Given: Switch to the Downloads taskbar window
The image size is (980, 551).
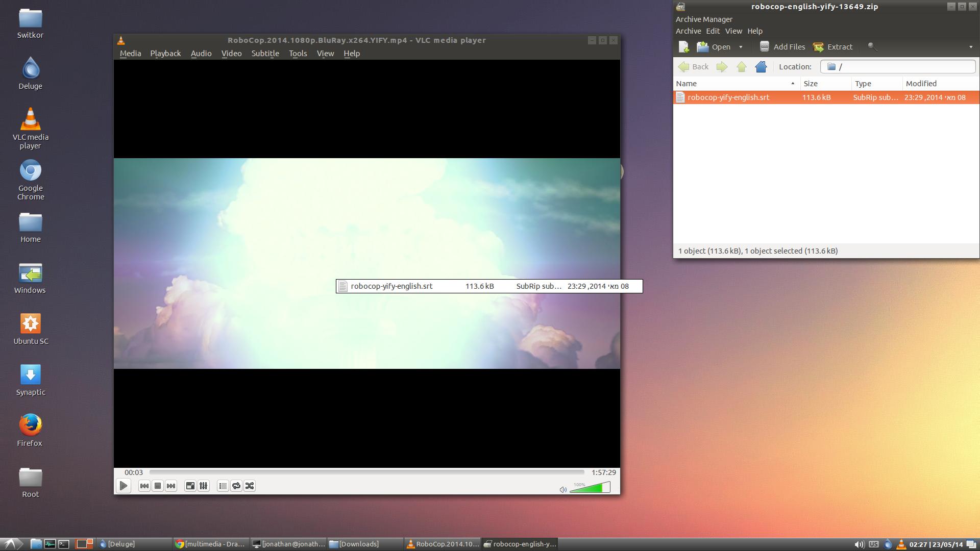Looking at the screenshot, I should pos(364,544).
